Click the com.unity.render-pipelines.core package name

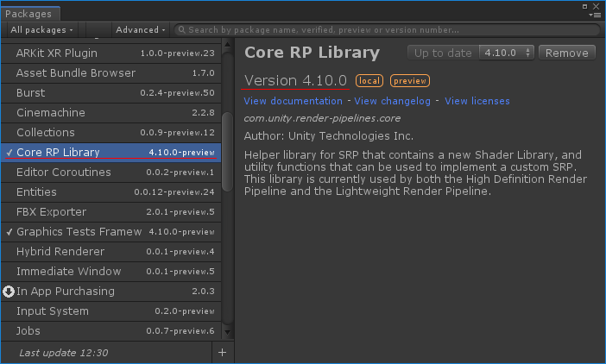coord(322,118)
